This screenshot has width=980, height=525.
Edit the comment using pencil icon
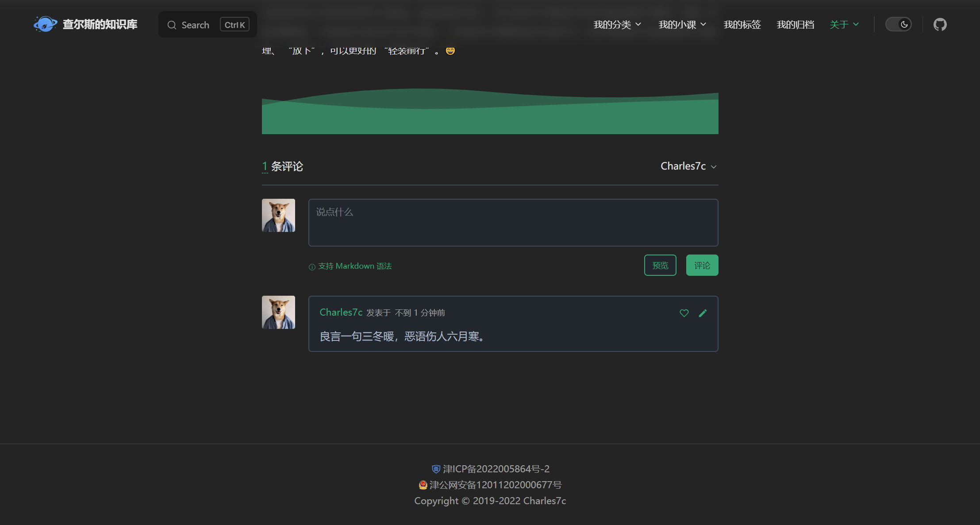tap(703, 313)
